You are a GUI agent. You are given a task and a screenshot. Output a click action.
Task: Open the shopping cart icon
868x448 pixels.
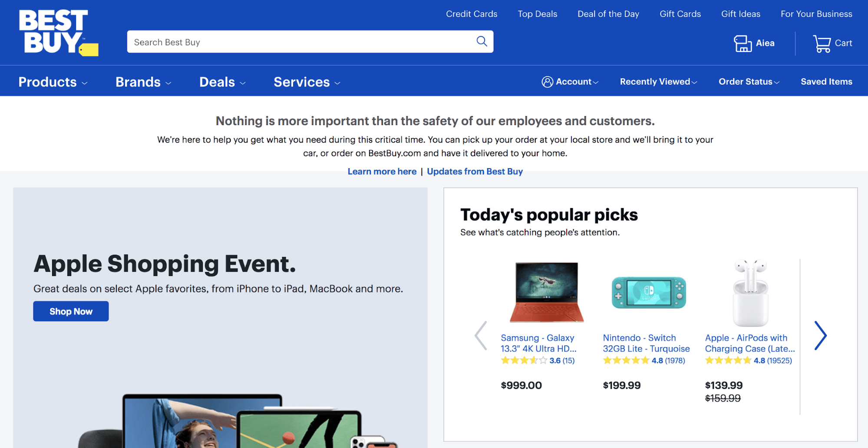coord(822,43)
